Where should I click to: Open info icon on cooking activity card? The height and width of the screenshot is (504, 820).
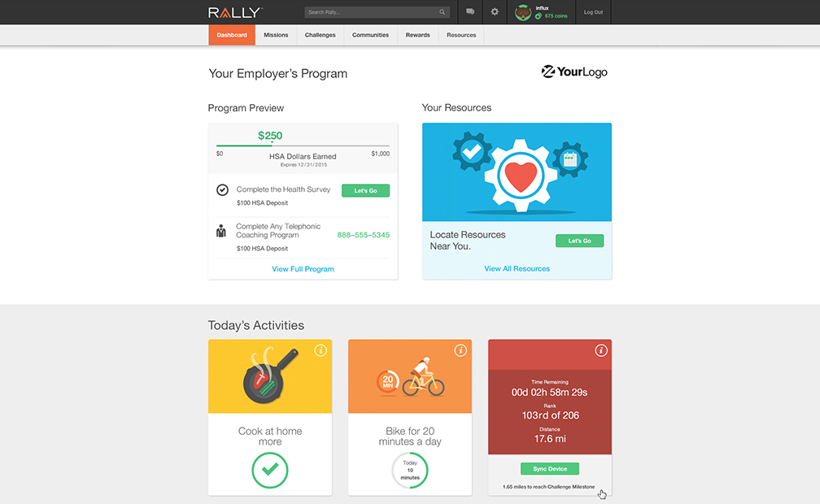(x=321, y=350)
